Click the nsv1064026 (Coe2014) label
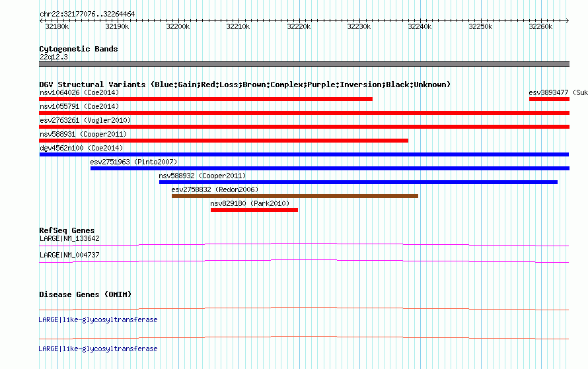The height and width of the screenshot is (369, 588). pyautogui.click(x=79, y=92)
